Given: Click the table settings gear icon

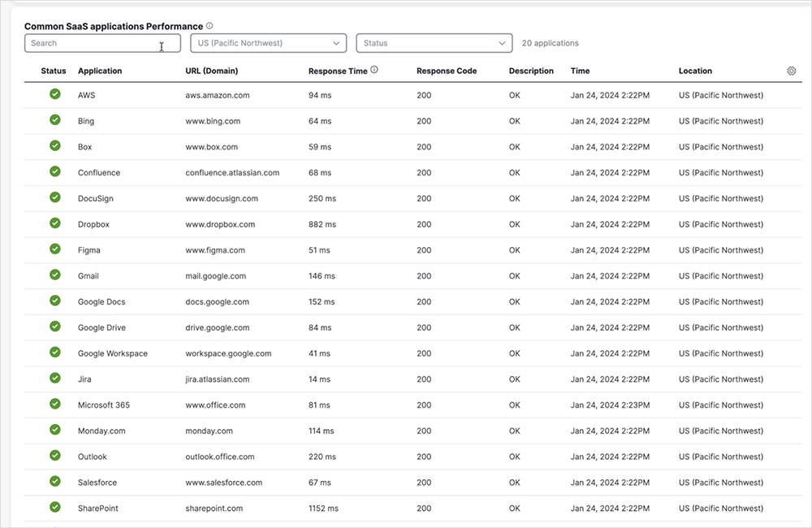Looking at the screenshot, I should click(792, 71).
